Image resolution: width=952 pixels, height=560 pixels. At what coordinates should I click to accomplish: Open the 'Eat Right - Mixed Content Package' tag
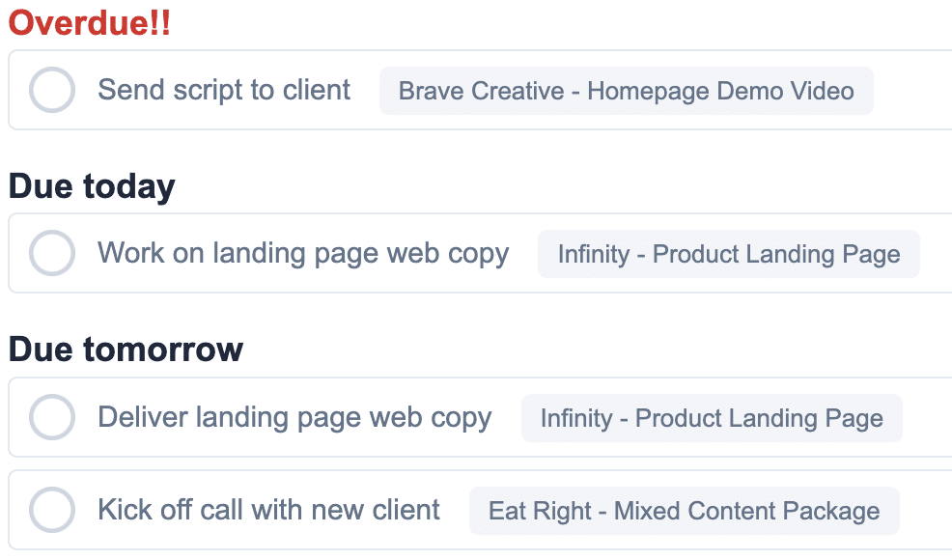pos(684,511)
